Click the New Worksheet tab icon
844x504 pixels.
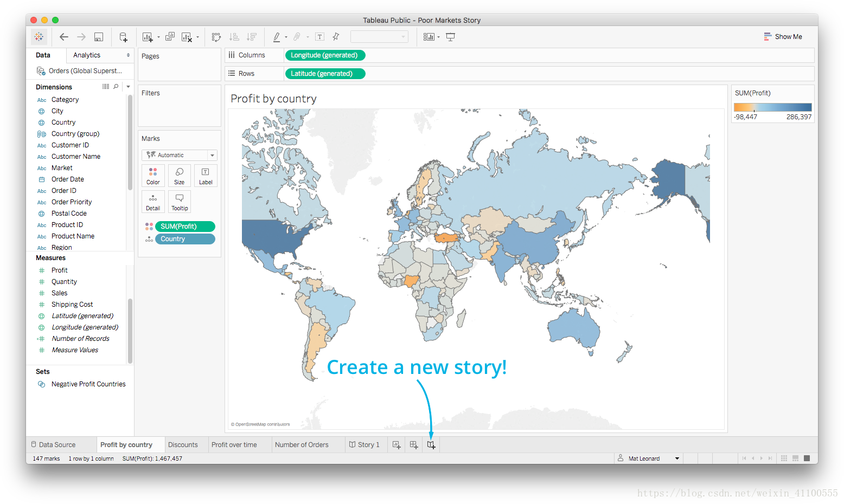[x=397, y=445]
